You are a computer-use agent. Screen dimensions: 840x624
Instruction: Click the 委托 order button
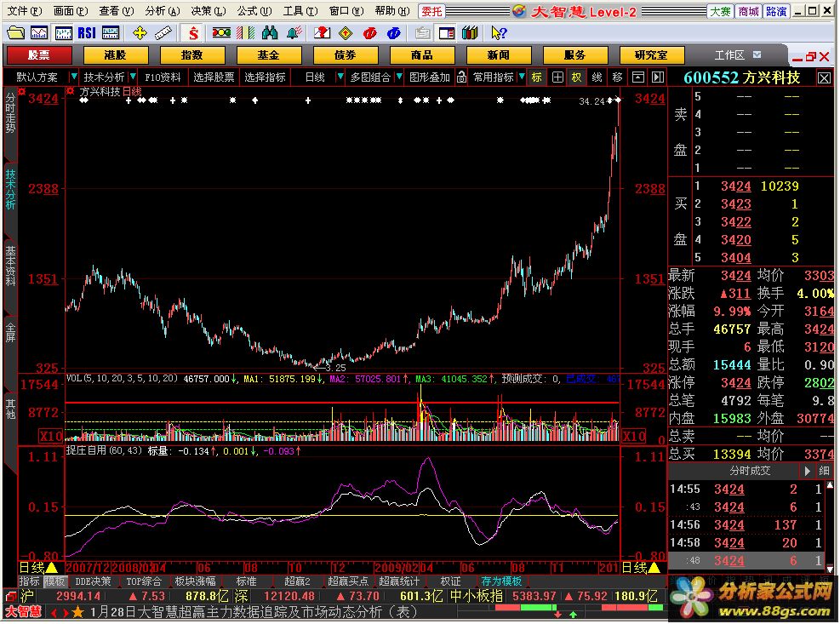tap(431, 11)
